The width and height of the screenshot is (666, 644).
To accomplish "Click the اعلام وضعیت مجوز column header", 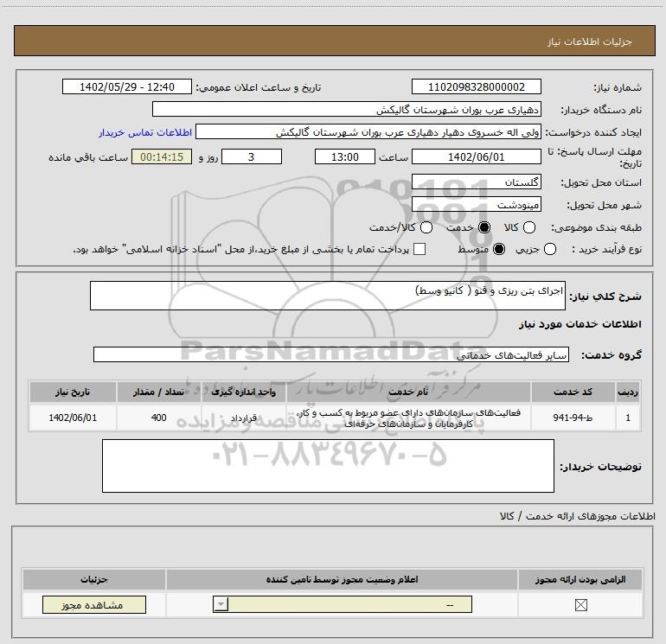I will click(x=342, y=579).
